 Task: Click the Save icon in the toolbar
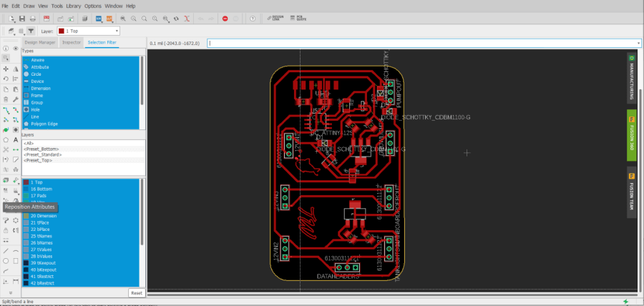(21, 19)
